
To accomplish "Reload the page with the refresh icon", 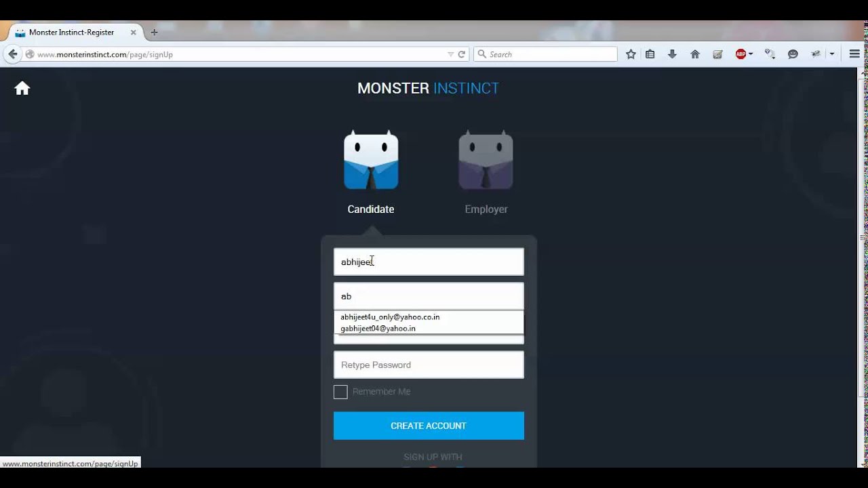I will pos(462,54).
